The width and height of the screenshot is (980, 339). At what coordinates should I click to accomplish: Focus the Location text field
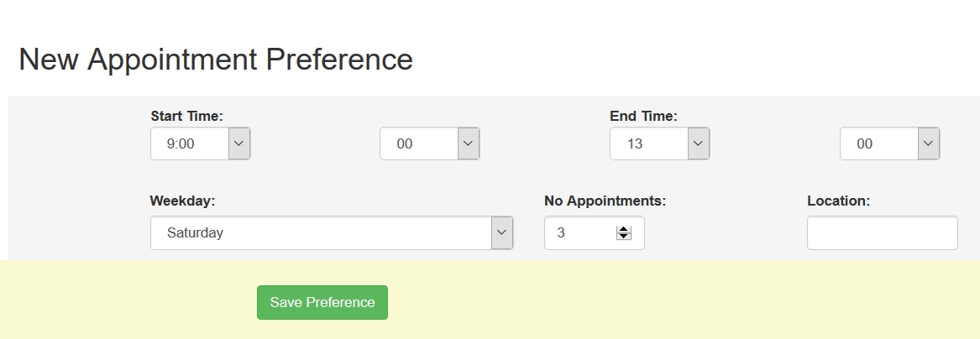pyautogui.click(x=882, y=232)
